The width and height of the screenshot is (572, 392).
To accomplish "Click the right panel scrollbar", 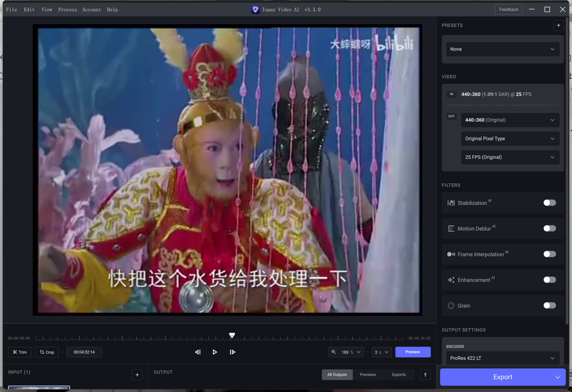I will pyautogui.click(x=567, y=171).
